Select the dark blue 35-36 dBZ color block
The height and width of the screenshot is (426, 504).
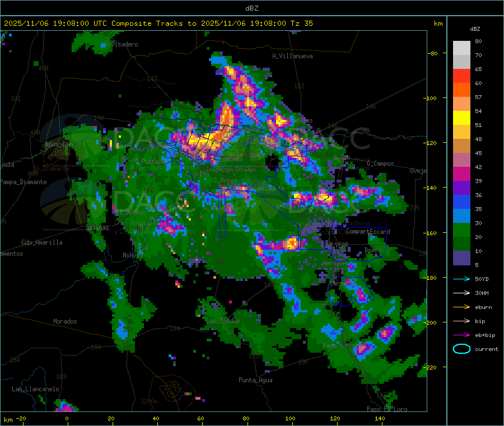(x=461, y=202)
